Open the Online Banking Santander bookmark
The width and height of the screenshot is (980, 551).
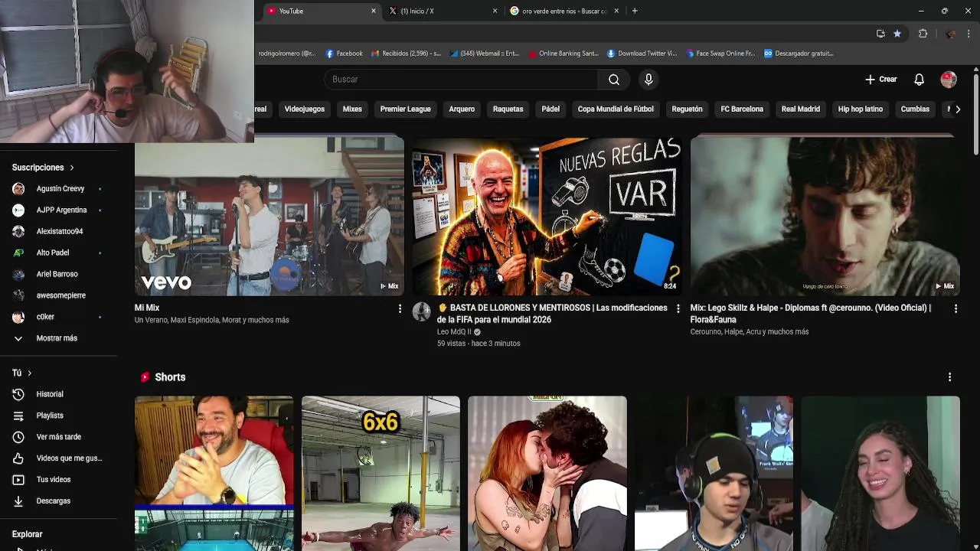[x=563, y=54]
